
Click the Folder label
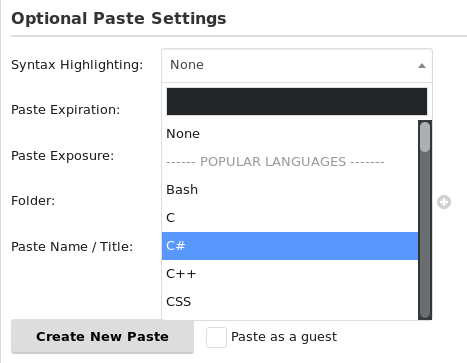(33, 201)
